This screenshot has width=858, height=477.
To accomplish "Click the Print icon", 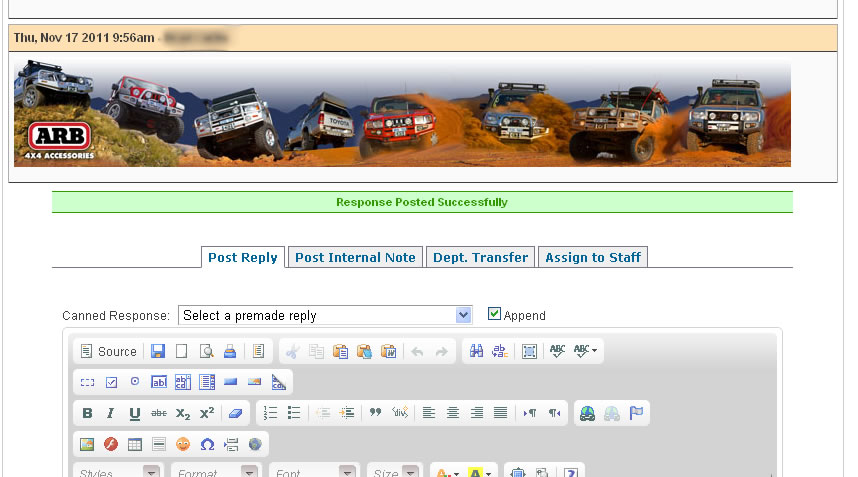I will tap(230, 351).
